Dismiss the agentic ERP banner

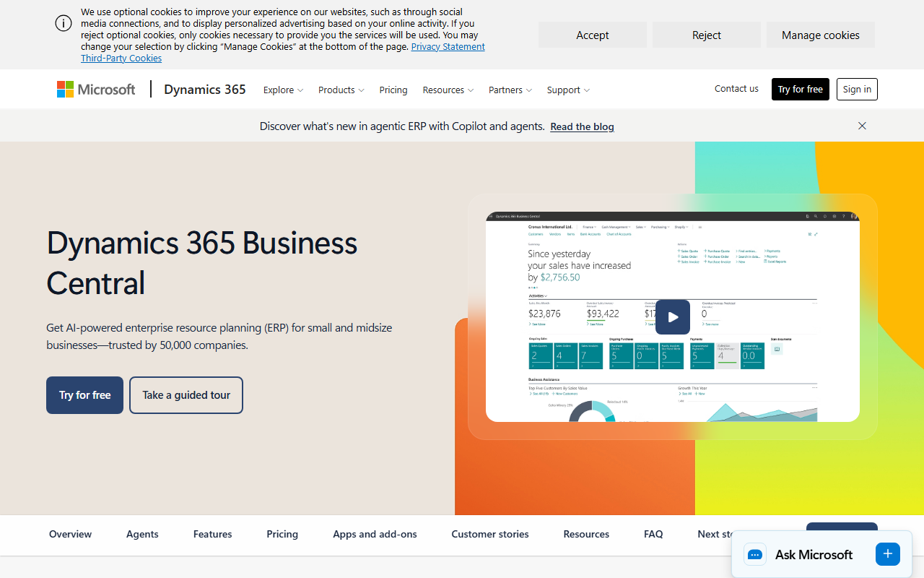click(x=862, y=126)
